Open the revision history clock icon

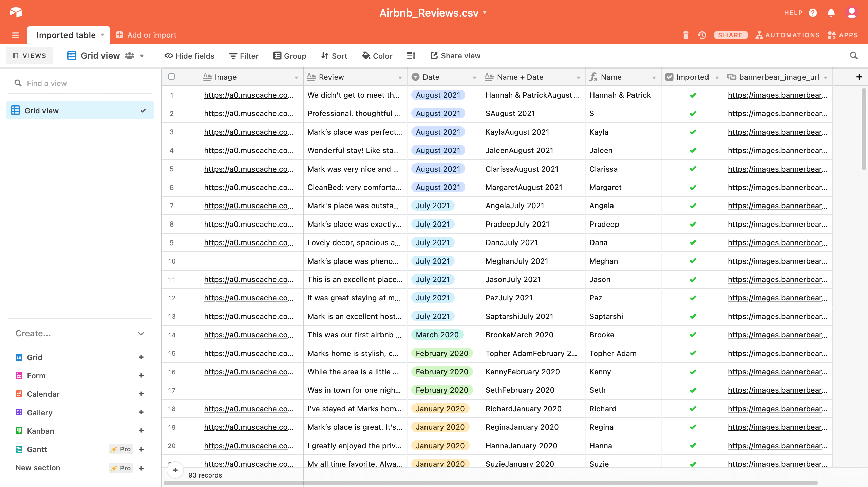tap(702, 35)
